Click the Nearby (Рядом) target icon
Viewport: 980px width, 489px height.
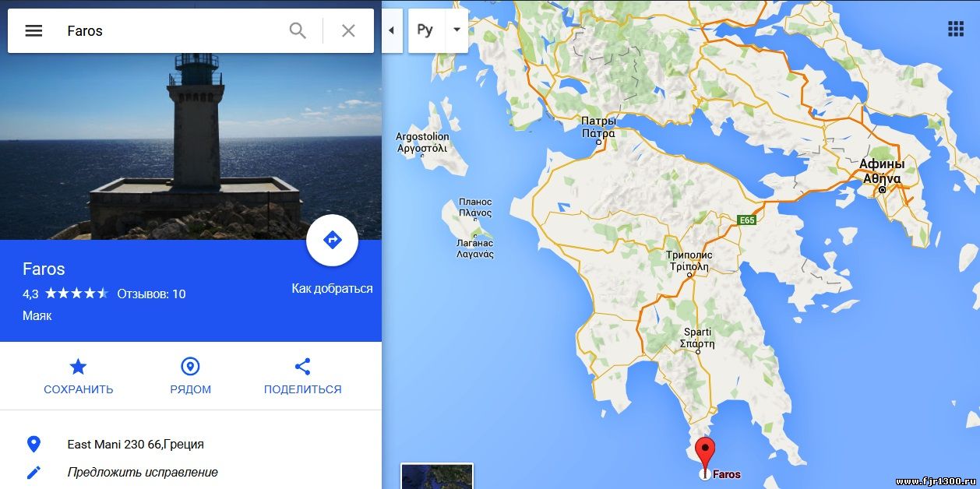pyautogui.click(x=190, y=367)
